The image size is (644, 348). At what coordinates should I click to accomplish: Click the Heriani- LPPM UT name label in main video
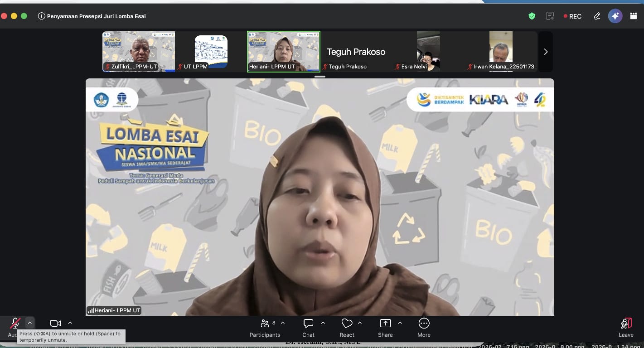click(114, 310)
